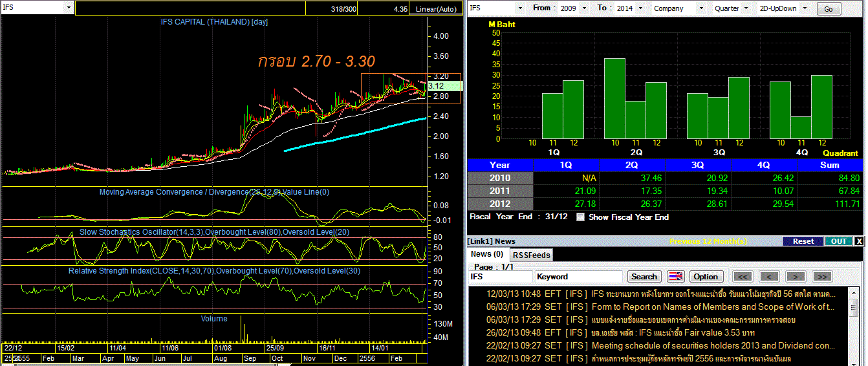Click the Keyword search input field

tap(578, 277)
